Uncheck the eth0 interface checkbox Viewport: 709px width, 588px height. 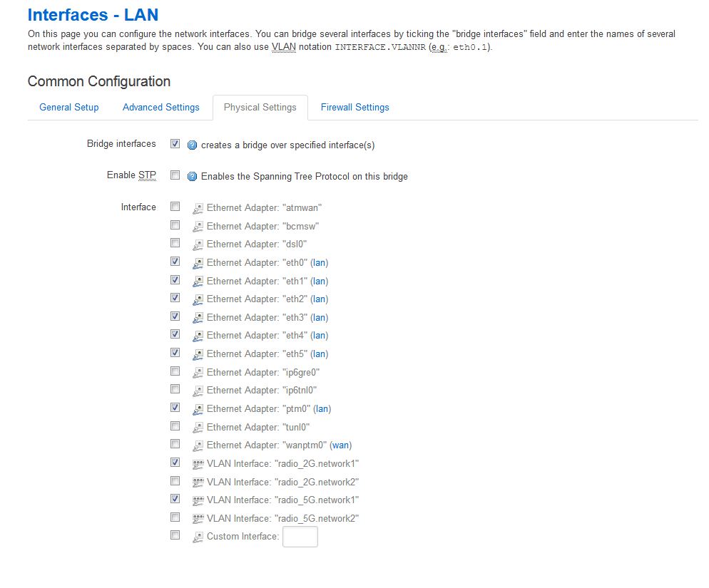click(x=175, y=262)
